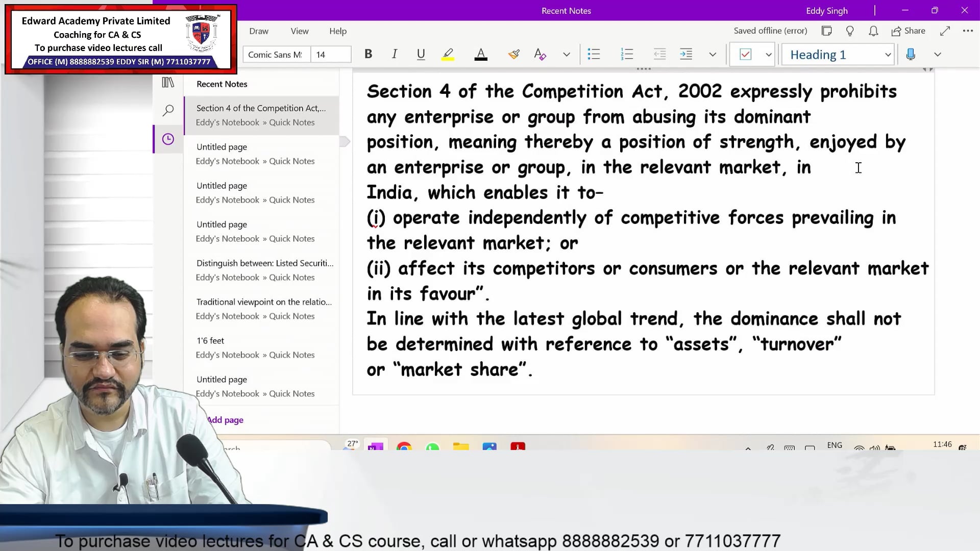The height and width of the screenshot is (551, 980).
Task: Open the Notebooks list sidebar icon
Action: [x=167, y=82]
